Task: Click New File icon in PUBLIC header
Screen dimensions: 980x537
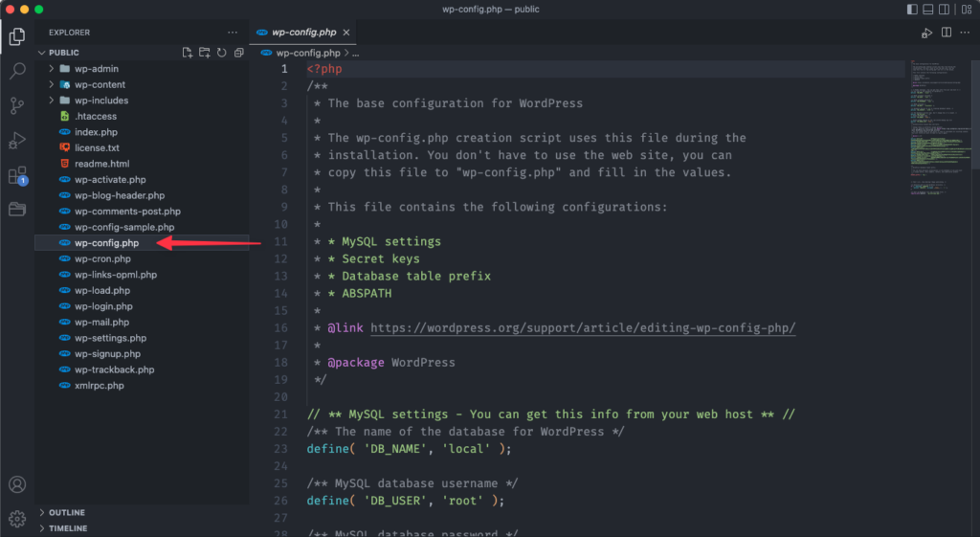Action: click(x=187, y=53)
